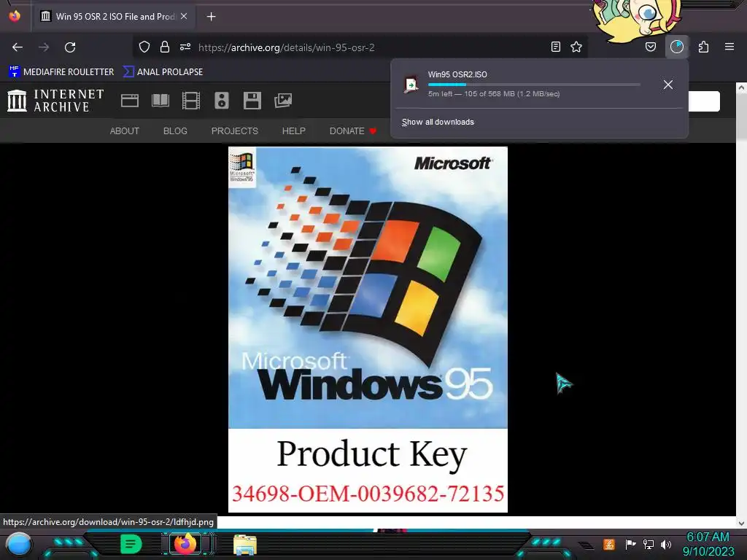Open the green notes app in taskbar
This screenshot has height=560, width=747.
click(x=131, y=544)
